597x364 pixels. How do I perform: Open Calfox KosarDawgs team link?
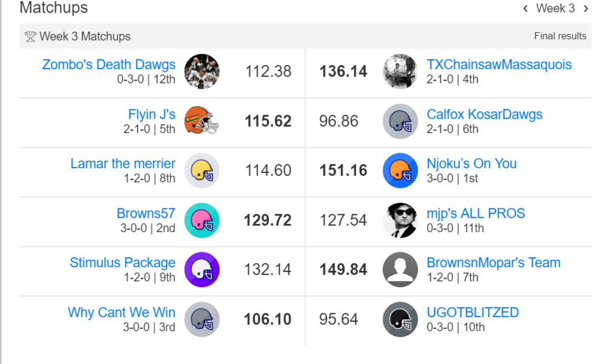pyautogui.click(x=484, y=114)
